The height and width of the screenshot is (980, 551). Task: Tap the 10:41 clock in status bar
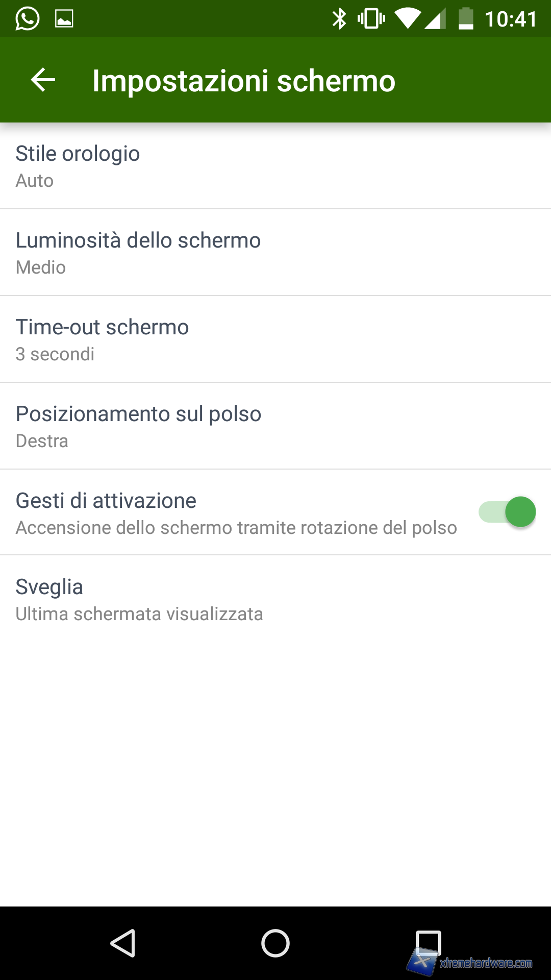(510, 19)
